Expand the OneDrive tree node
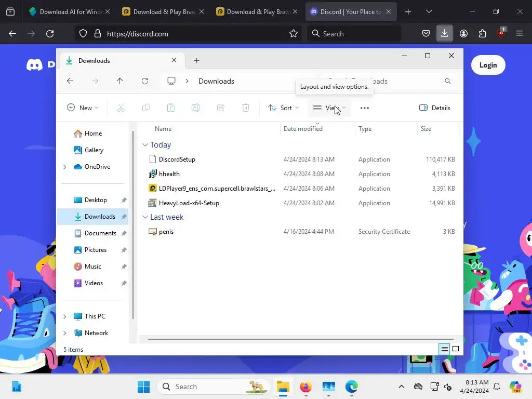 point(65,167)
